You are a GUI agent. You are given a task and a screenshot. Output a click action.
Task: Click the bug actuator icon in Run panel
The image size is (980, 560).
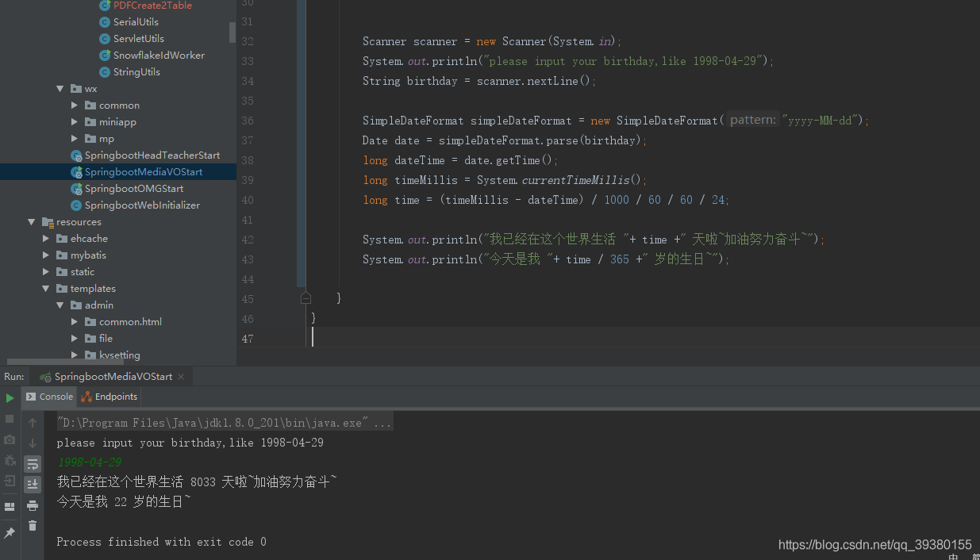click(10, 460)
